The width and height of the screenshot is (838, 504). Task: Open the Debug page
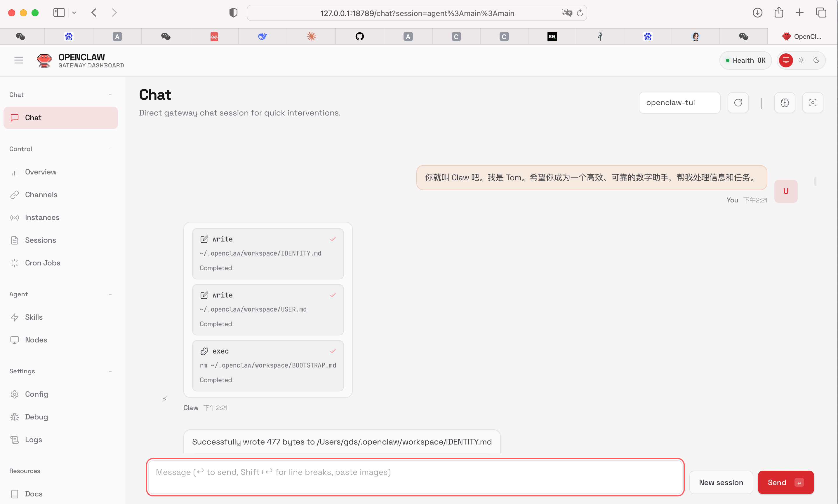click(x=36, y=417)
